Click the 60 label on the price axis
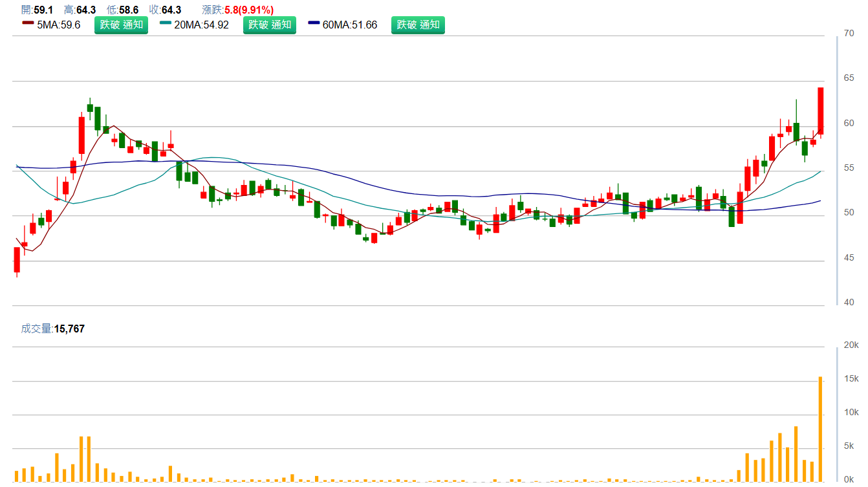The image size is (868, 487). tap(849, 123)
